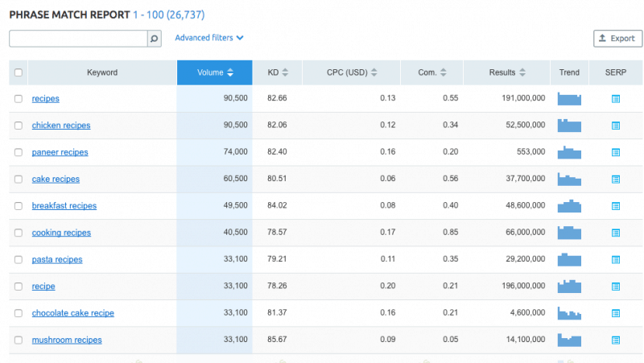
Task: Check the box for pasta recipes
Action: pyautogui.click(x=19, y=259)
